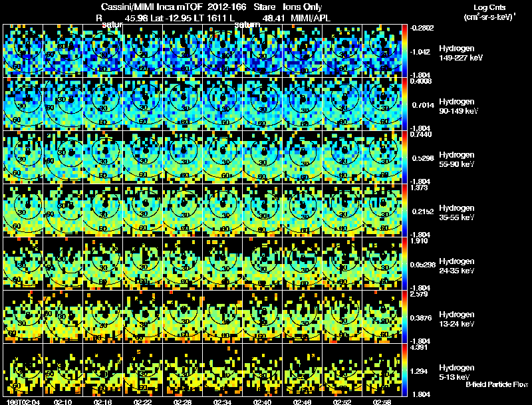Open the 13-24 keV panel at 02:34
532x405 pixels.
tap(223, 317)
